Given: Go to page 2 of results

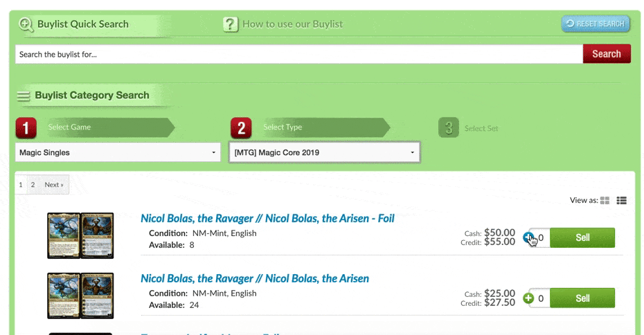Looking at the screenshot, I should coord(33,185).
